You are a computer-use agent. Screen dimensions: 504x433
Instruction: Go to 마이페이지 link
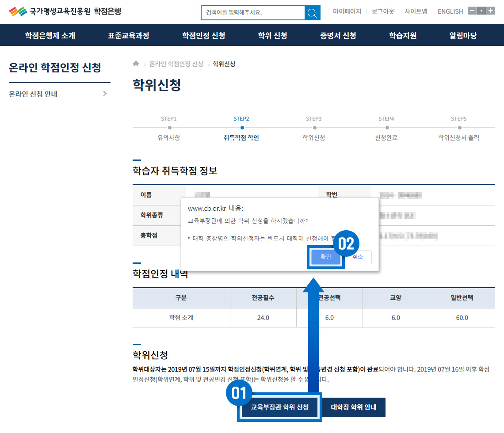pyautogui.click(x=347, y=11)
